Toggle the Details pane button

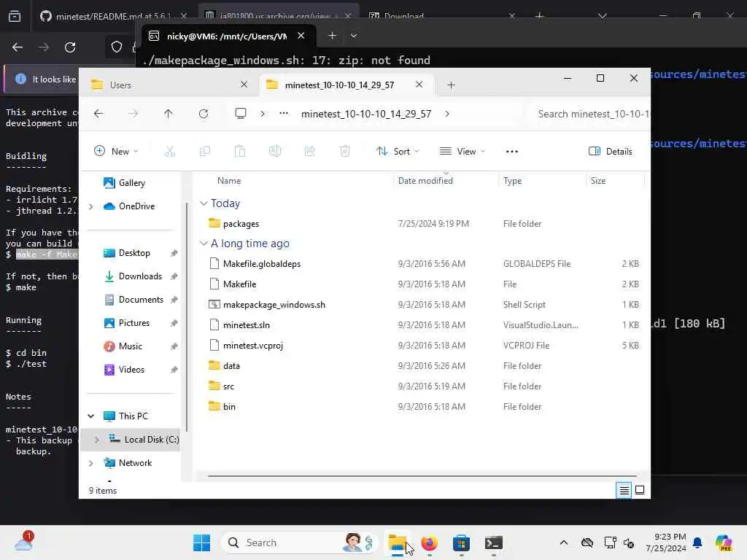(x=611, y=152)
